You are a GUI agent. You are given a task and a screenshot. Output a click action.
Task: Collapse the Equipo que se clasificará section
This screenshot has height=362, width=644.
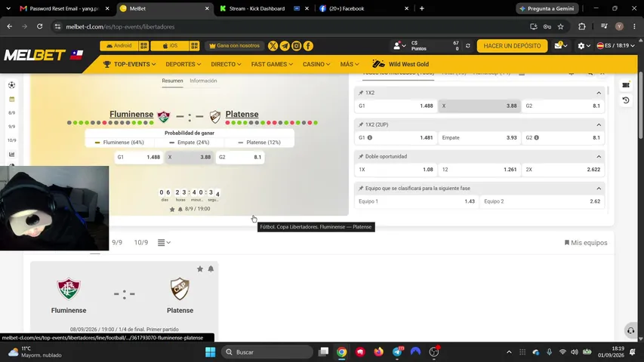(599, 189)
